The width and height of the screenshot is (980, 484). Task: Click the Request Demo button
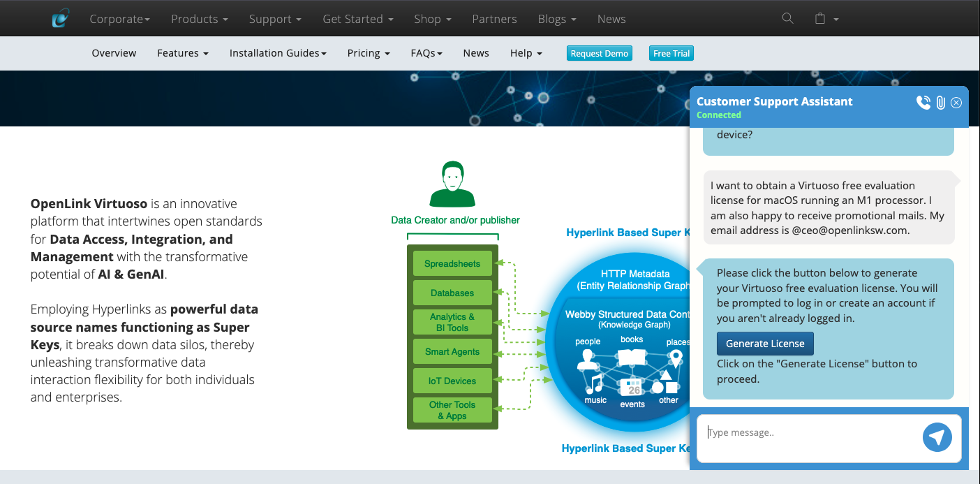[x=600, y=53]
